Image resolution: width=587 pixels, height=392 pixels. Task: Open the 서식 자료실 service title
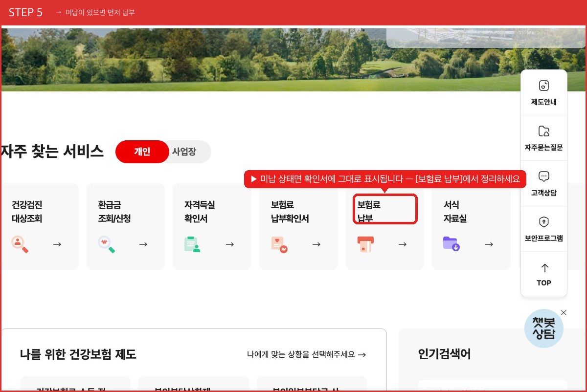pyautogui.click(x=455, y=212)
